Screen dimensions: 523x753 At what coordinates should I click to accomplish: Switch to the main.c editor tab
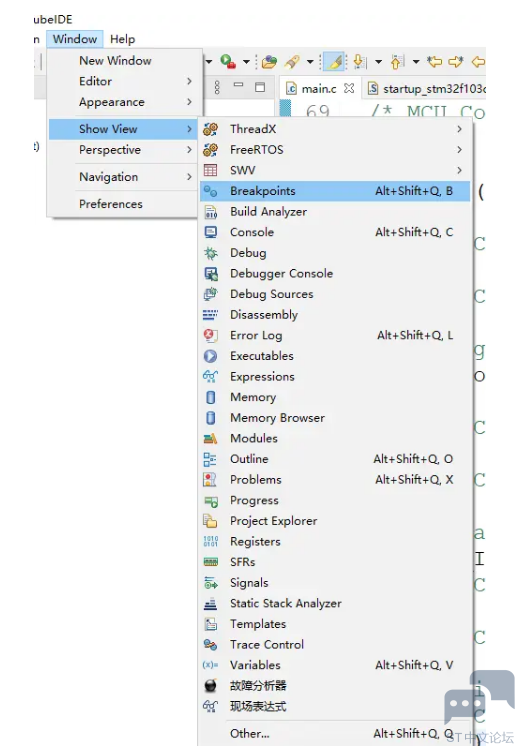click(319, 89)
